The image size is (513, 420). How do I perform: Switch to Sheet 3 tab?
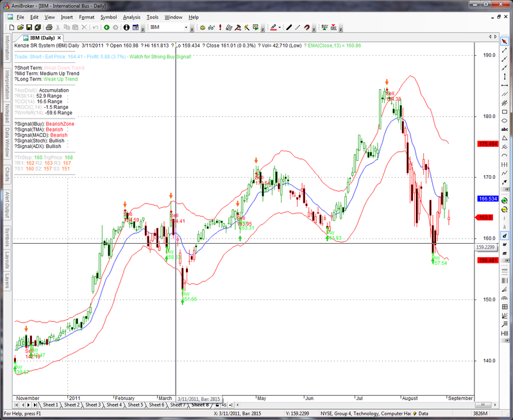point(93,405)
